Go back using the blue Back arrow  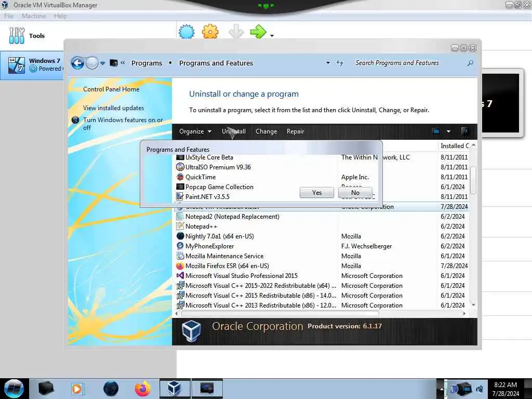78,63
